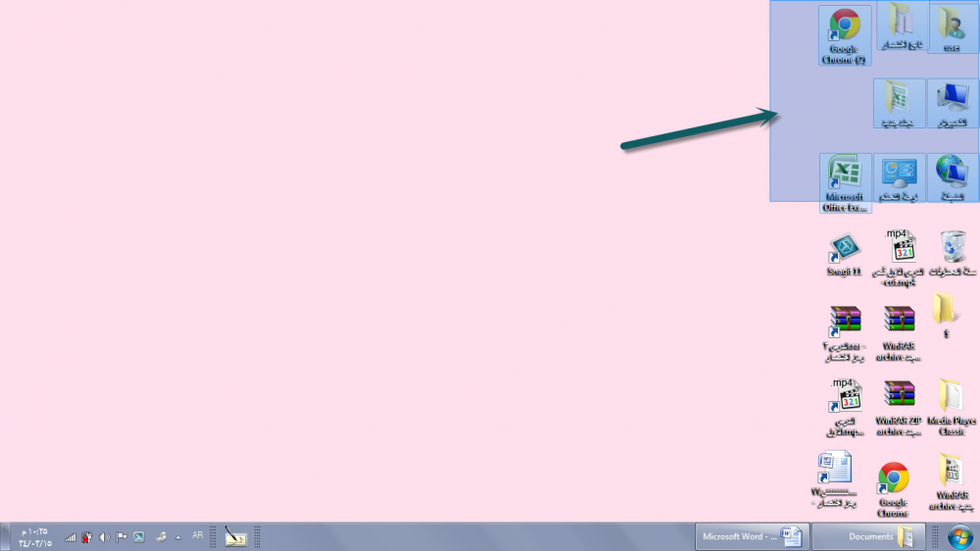This screenshot has width=980, height=551.
Task: Open the Windows Start menu orb
Action: pos(959,536)
